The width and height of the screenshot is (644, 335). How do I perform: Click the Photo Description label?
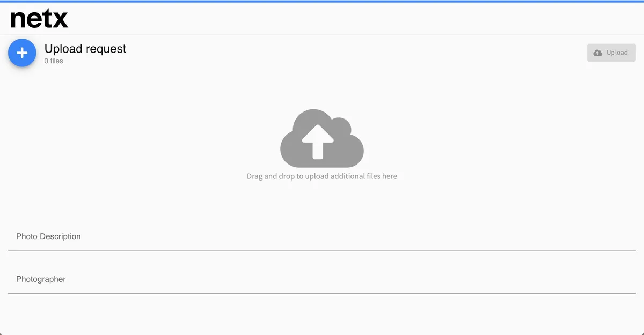(48, 236)
